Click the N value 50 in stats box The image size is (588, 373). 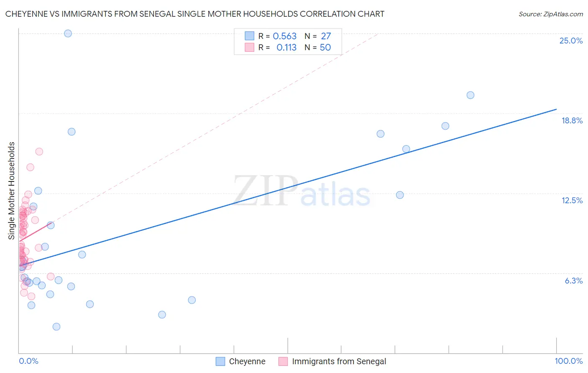pyautogui.click(x=325, y=47)
